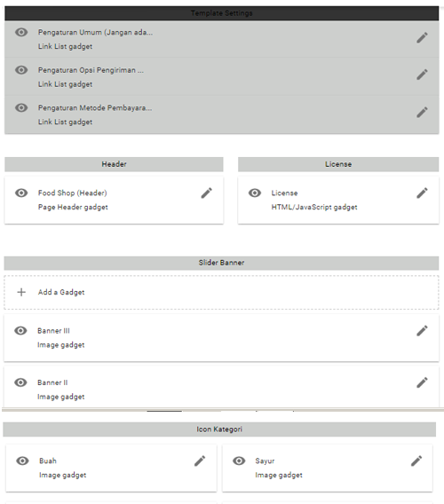Hide the License gadget

(255, 193)
